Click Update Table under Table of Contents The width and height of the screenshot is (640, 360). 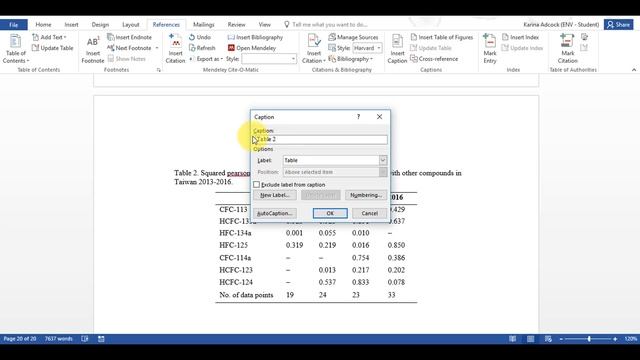(53, 48)
